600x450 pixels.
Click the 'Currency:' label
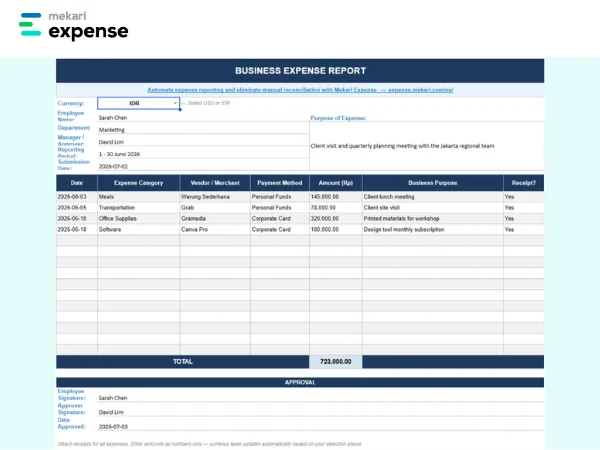click(x=71, y=103)
